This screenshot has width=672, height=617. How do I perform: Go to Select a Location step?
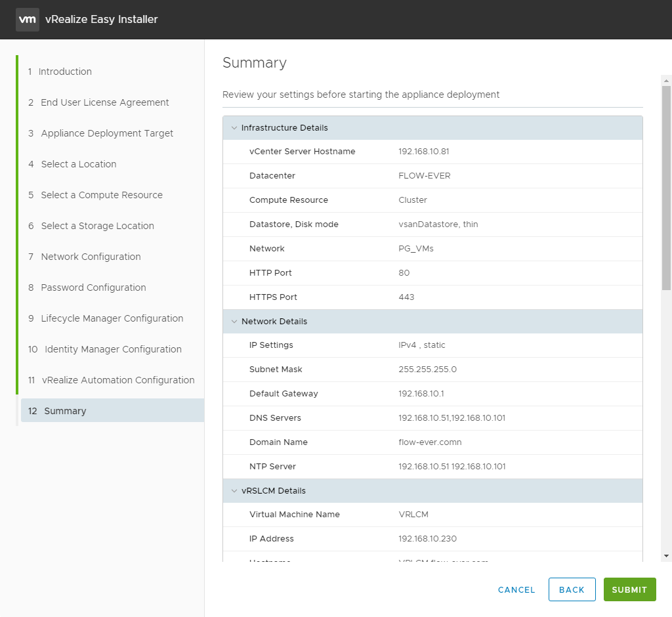[72, 164]
